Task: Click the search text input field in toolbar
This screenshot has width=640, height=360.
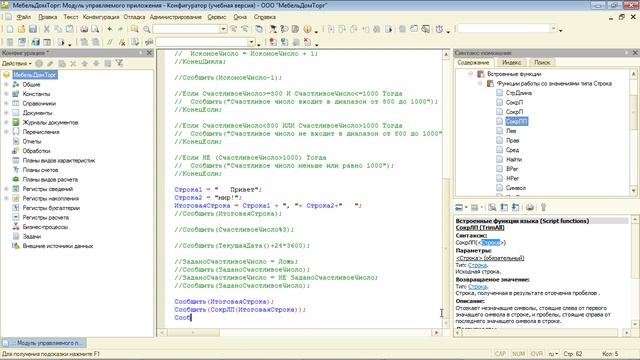Action: pos(186,29)
